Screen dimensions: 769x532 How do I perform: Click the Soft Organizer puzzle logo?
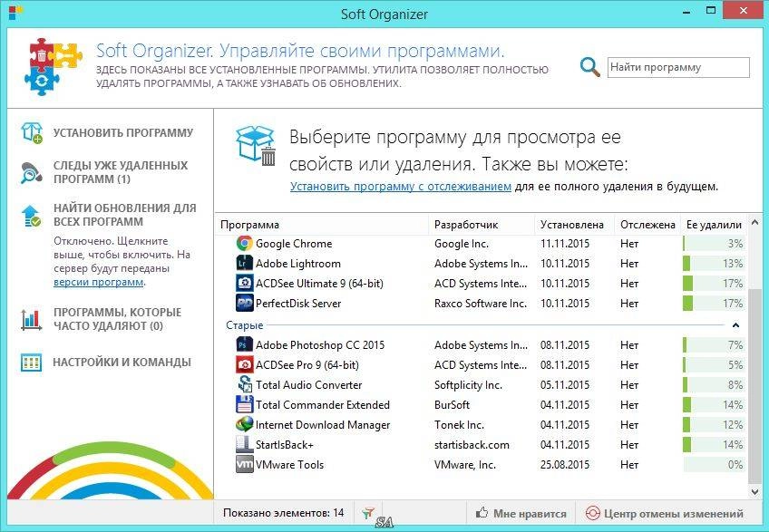(x=54, y=66)
